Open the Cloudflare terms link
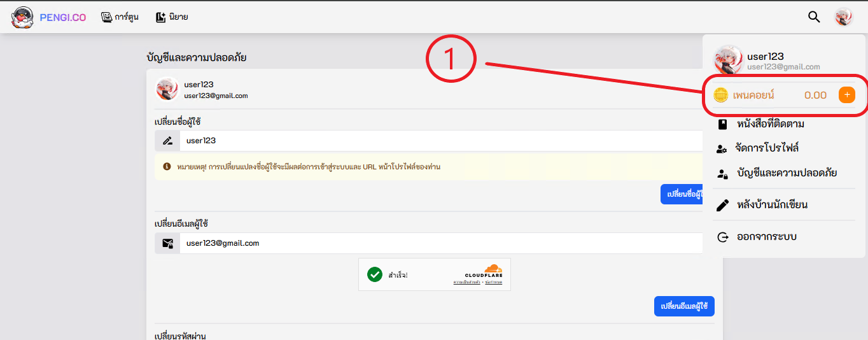 pyautogui.click(x=493, y=282)
